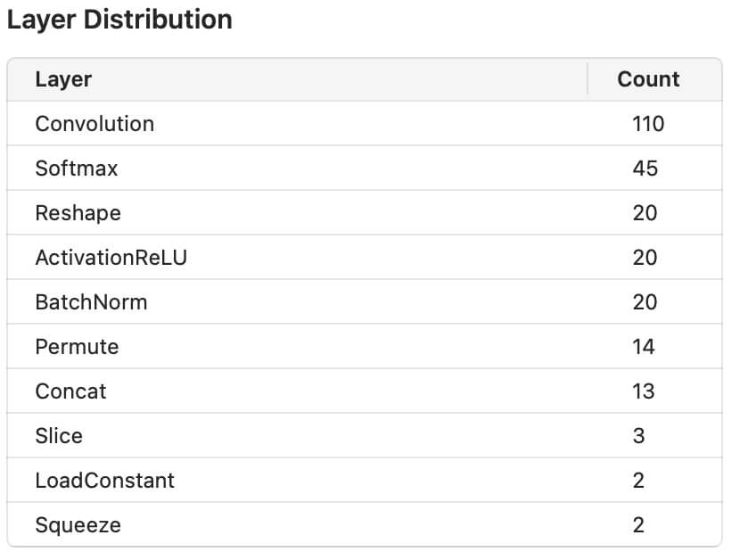Viewport: 740px width, 560px height.
Task: Select the Convolution layer row
Action: coord(365,124)
